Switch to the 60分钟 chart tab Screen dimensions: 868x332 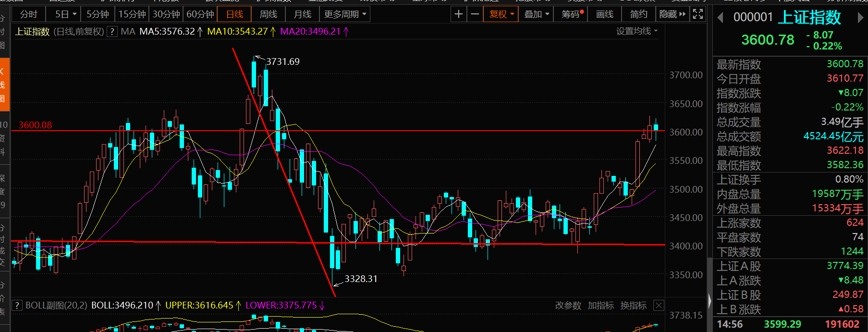[x=200, y=14]
